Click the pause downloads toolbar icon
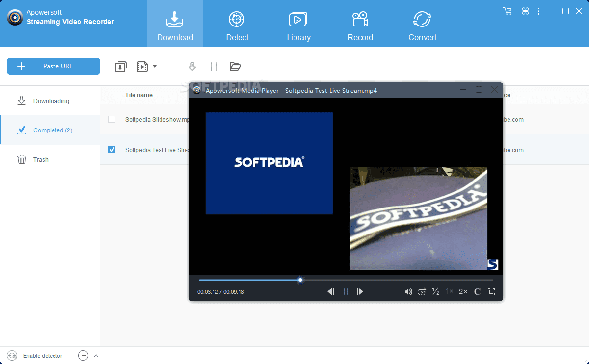The image size is (589, 364). click(x=214, y=66)
